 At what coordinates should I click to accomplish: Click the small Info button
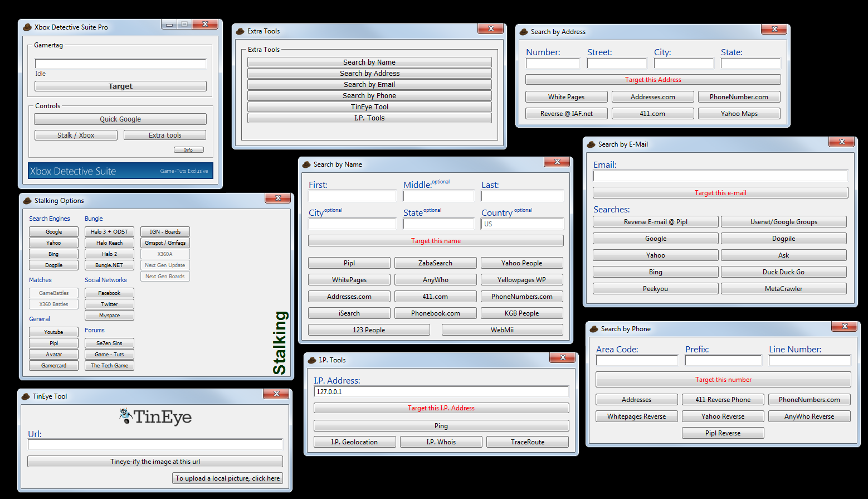coord(189,150)
